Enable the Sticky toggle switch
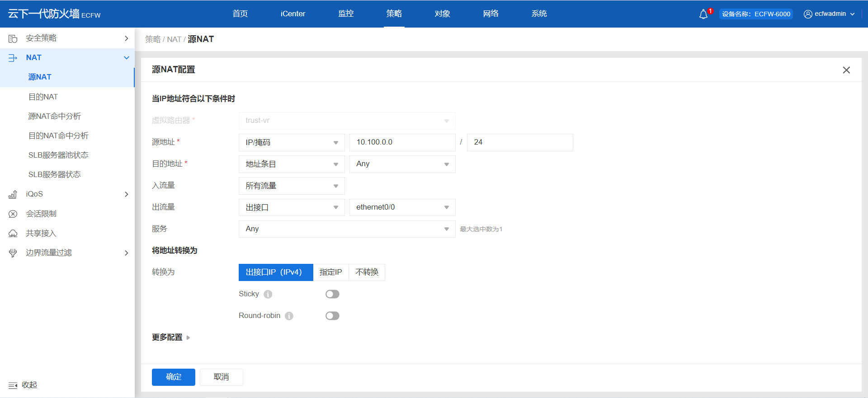868x398 pixels. 332,294
